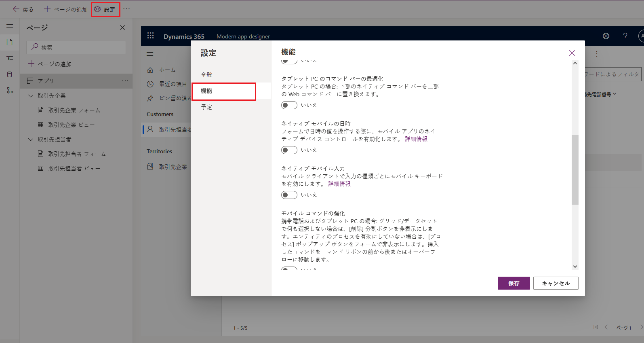
Task: Toggle ネイティブ モバイル入力 switch
Action: 289,195
